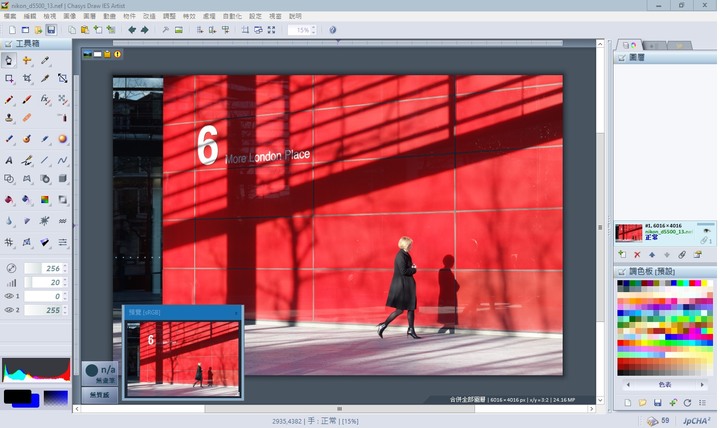
Task: Increase the 15% zoom stepper
Action: [314, 28]
